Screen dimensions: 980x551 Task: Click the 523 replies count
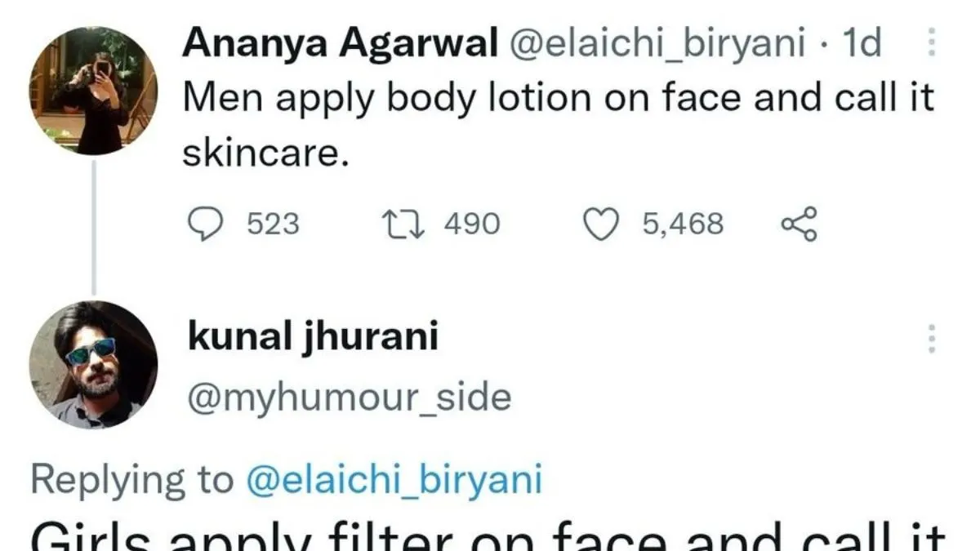point(273,224)
